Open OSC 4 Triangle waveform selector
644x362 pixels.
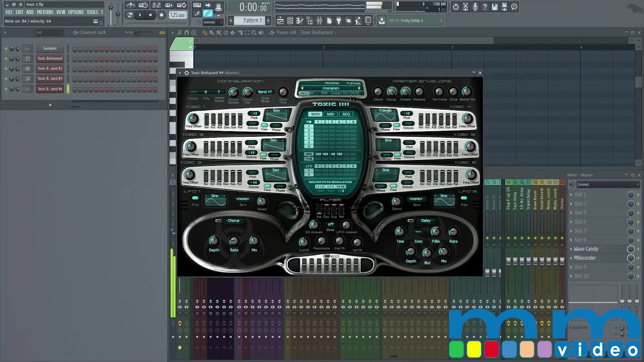point(385,115)
